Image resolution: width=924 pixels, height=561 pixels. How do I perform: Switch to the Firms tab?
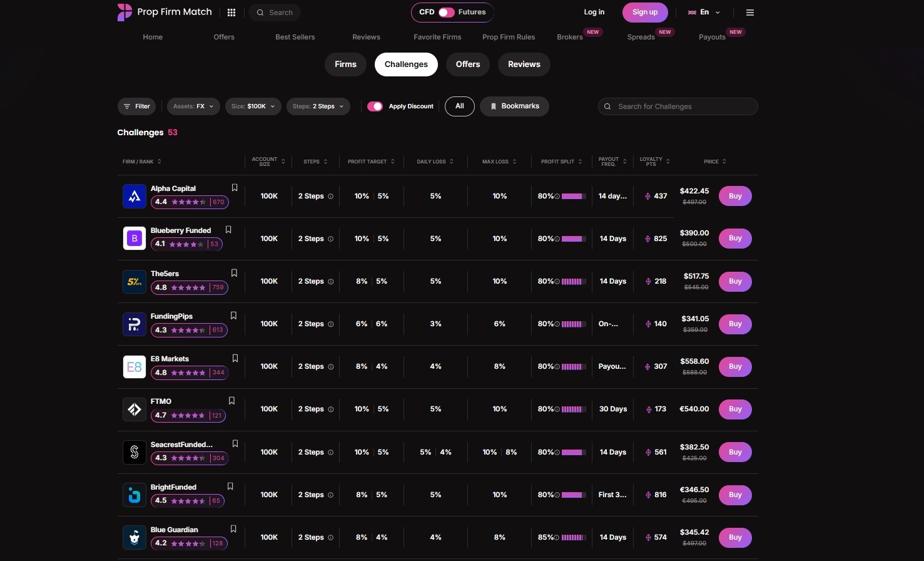pyautogui.click(x=345, y=64)
